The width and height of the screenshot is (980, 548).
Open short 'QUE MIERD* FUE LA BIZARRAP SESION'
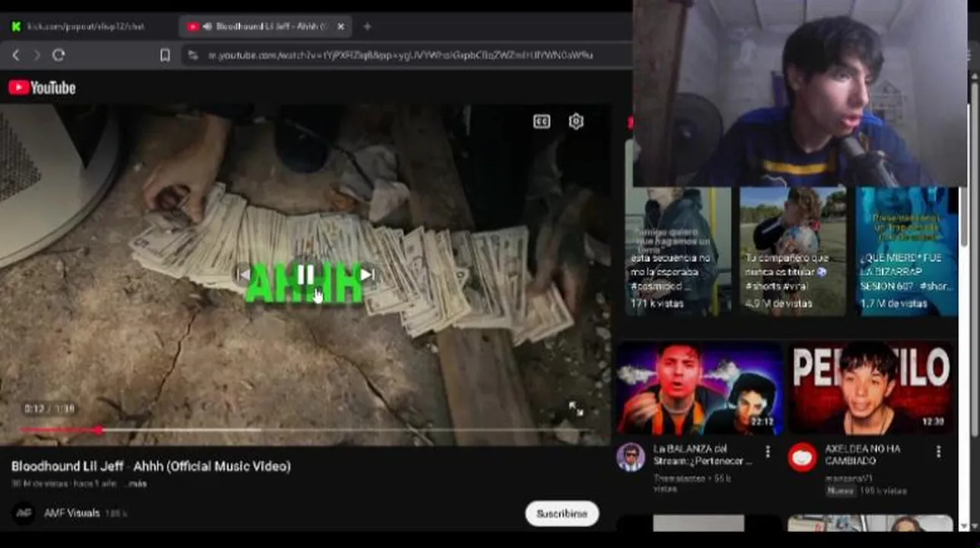[906, 250]
